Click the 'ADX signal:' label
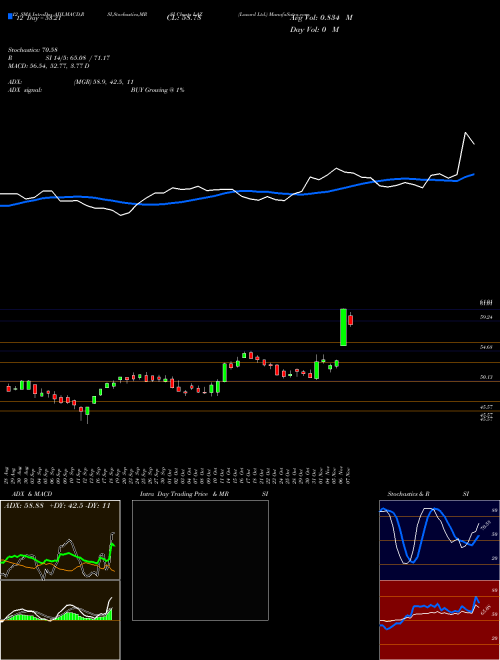Image resolution: width=500 pixels, height=660 pixels. click(25, 90)
